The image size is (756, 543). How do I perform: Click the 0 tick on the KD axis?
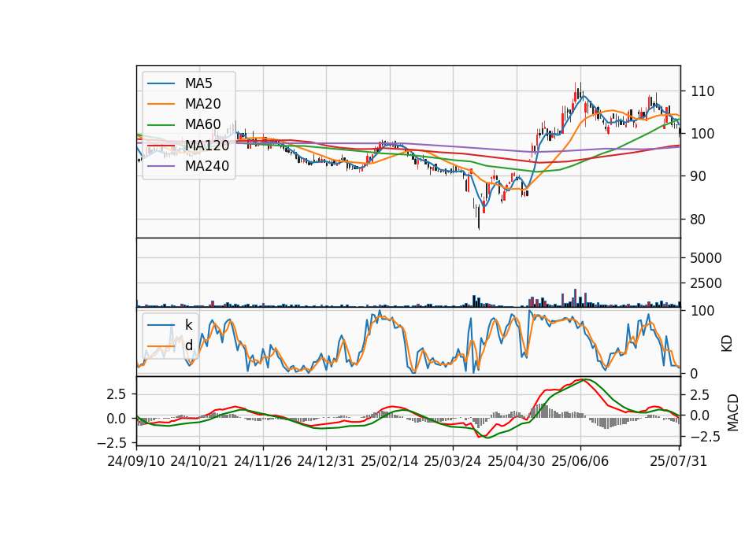coord(695,373)
